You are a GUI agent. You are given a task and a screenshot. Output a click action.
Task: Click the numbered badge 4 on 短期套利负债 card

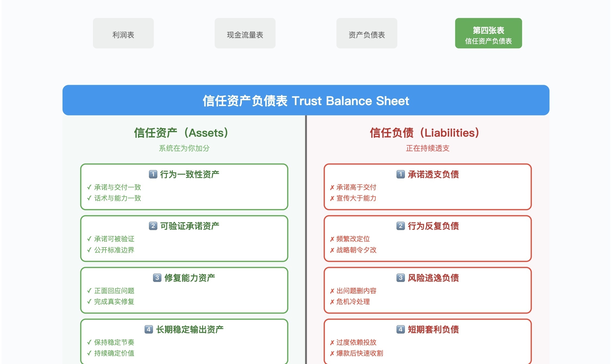400,330
